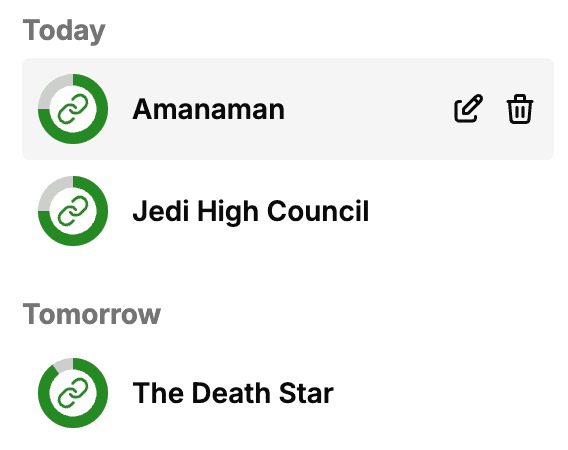
Task: Open the Jedi High Council entry
Action: [251, 211]
